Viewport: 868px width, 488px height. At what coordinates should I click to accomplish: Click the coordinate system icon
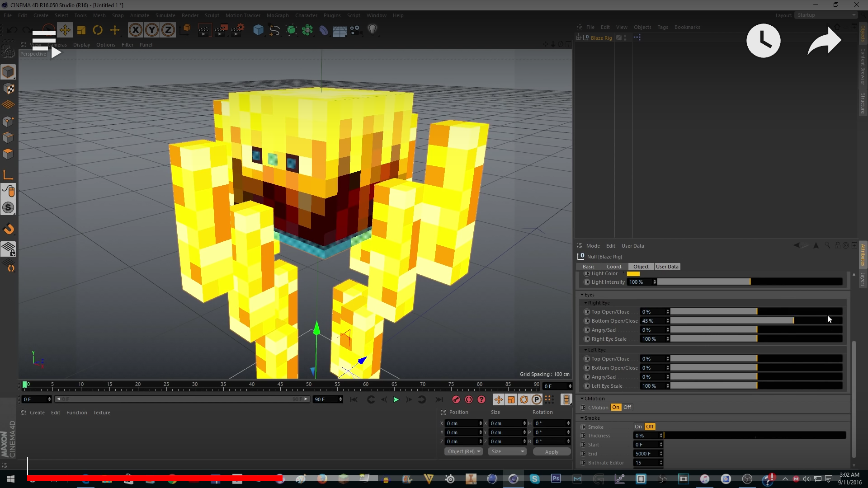(185, 30)
